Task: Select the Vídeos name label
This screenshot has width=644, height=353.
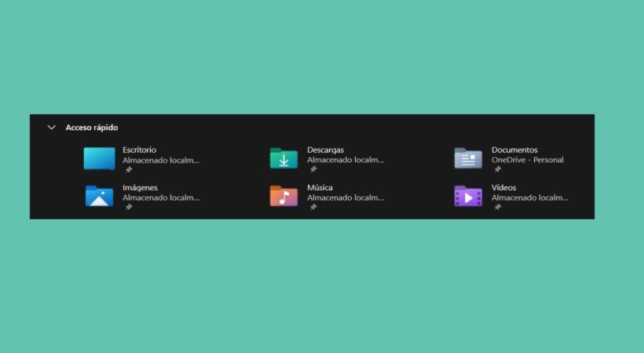Action: pos(504,188)
